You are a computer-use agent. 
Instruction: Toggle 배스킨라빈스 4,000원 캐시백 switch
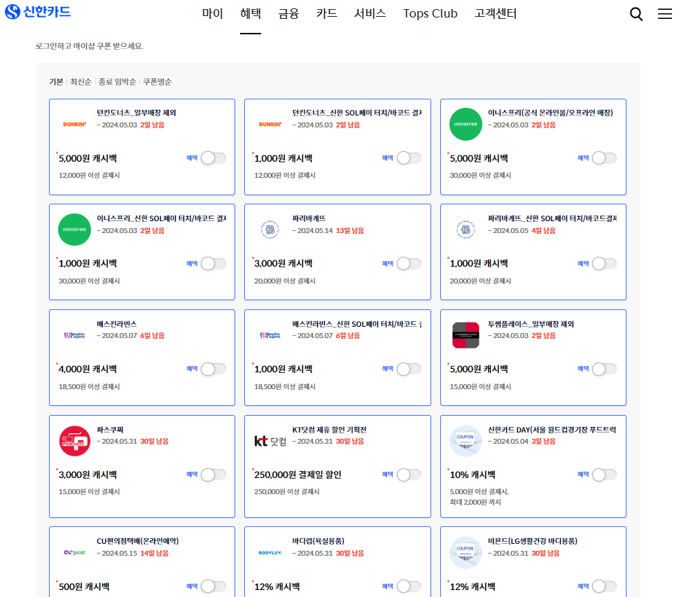pos(213,369)
